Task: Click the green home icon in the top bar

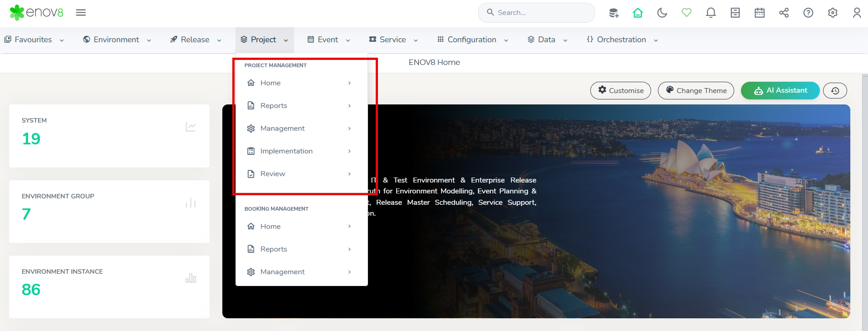Action: pyautogui.click(x=638, y=13)
